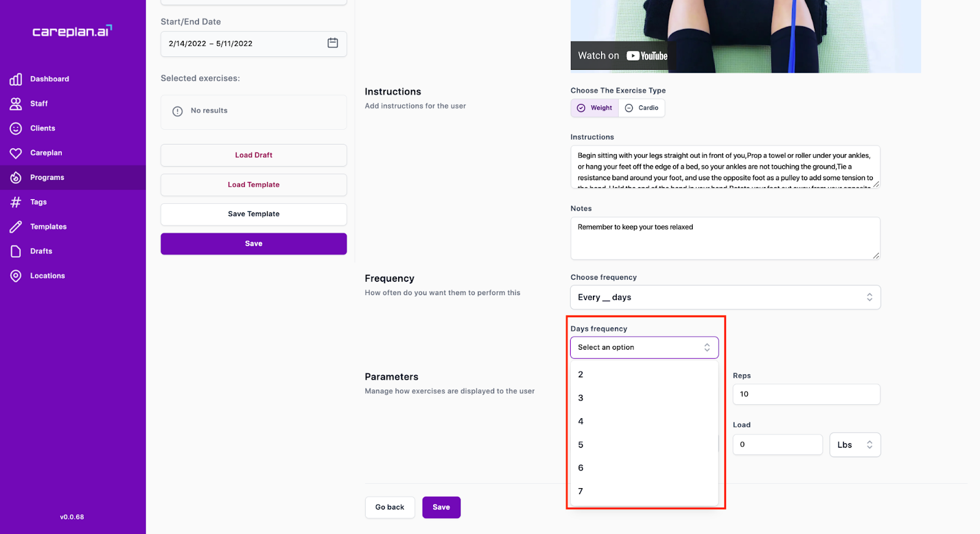This screenshot has width=980, height=534.
Task: Click into the Reps input field
Action: pyautogui.click(x=806, y=394)
